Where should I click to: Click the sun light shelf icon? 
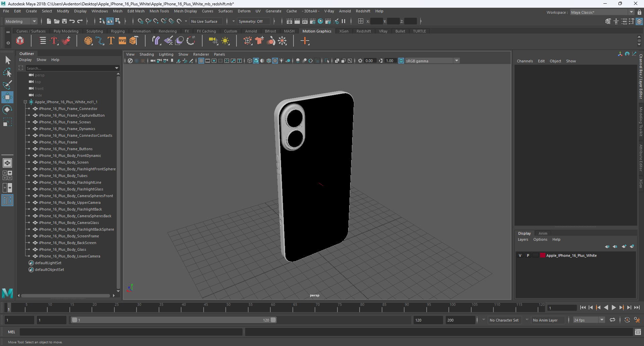[x=225, y=41]
